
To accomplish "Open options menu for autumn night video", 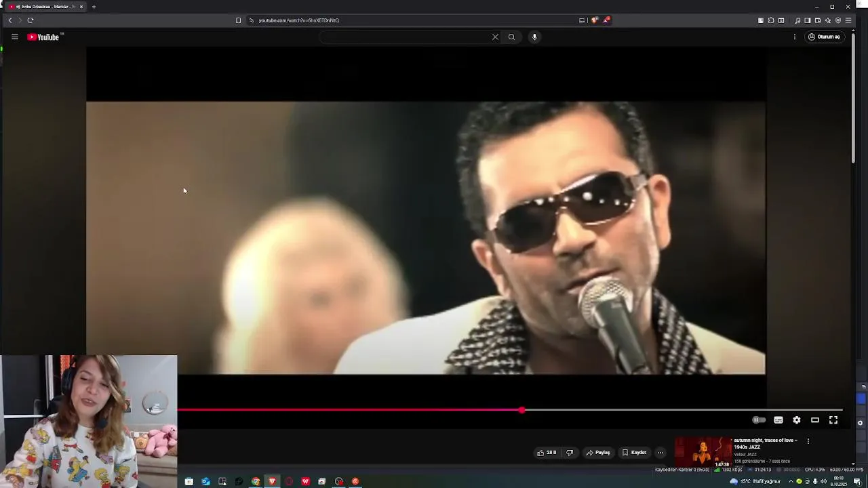I will point(808,441).
